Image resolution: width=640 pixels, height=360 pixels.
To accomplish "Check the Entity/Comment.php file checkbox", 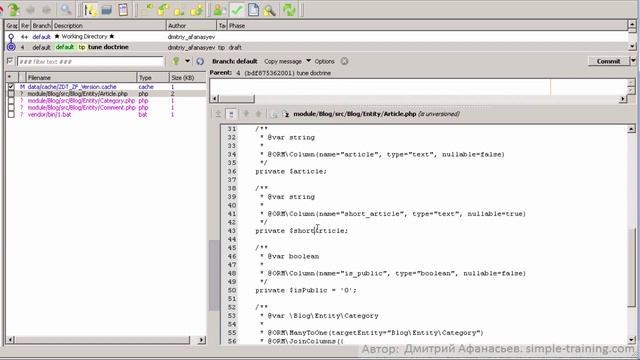I will click(11, 107).
